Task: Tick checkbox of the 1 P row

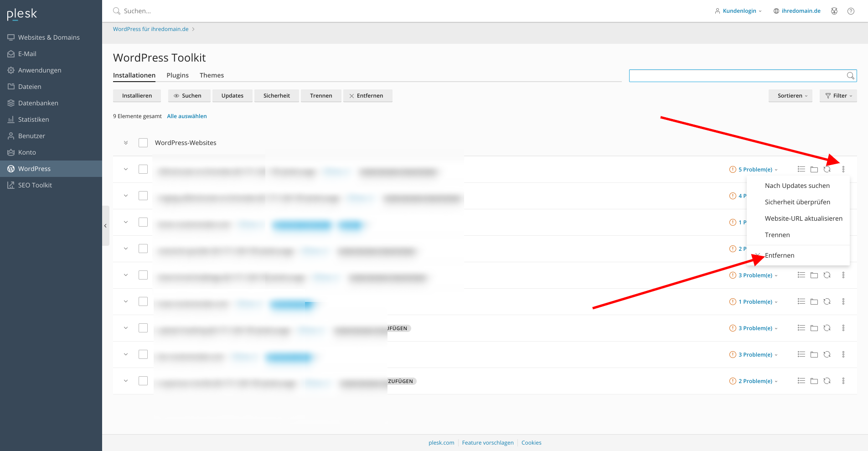Action: (143, 222)
